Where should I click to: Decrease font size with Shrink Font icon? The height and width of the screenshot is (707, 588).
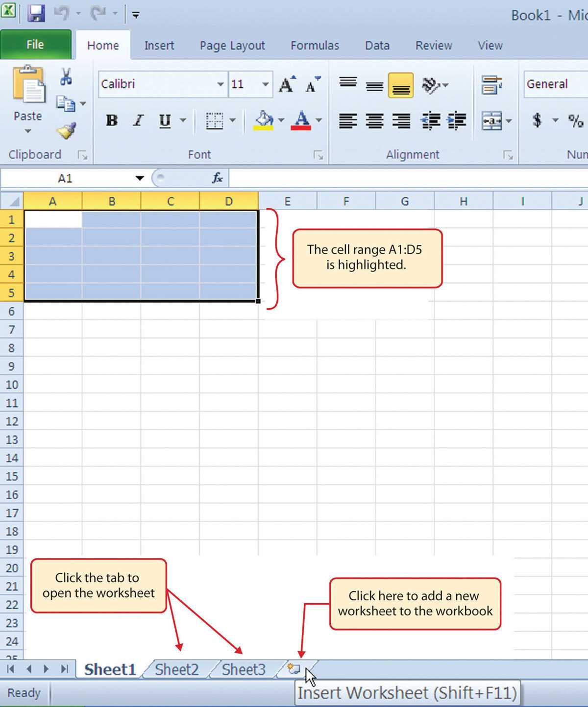[313, 84]
